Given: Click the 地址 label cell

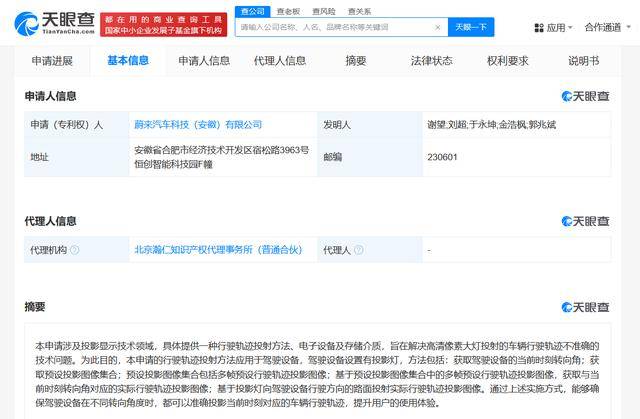Looking at the screenshot, I should tap(76, 157).
